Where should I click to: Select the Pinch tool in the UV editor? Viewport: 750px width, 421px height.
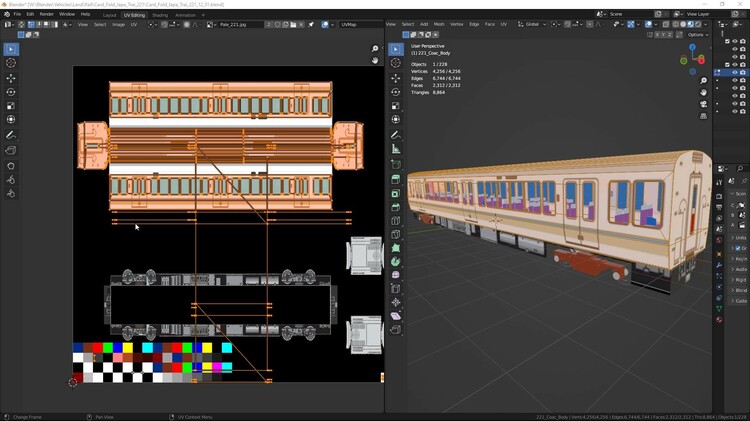pos(11,194)
